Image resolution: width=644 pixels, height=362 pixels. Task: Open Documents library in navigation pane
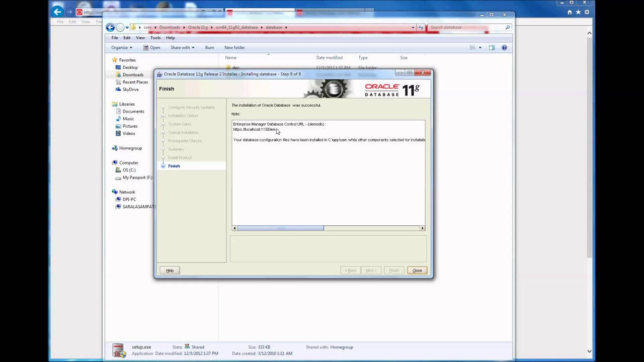(133, 112)
